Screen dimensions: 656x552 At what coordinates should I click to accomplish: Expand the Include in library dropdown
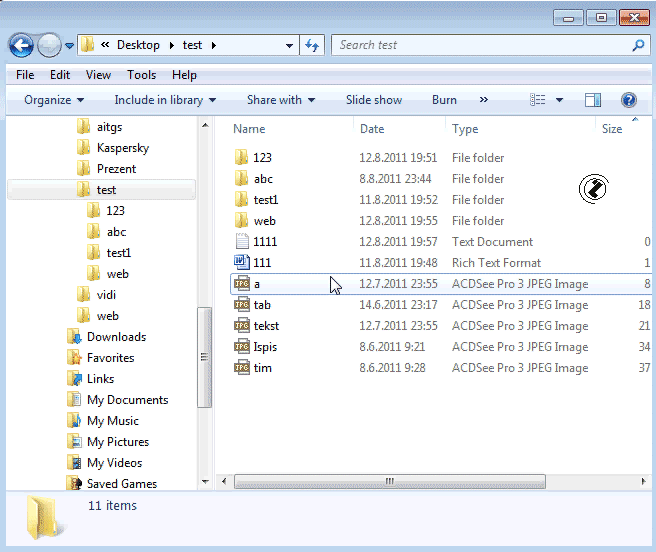(x=165, y=100)
